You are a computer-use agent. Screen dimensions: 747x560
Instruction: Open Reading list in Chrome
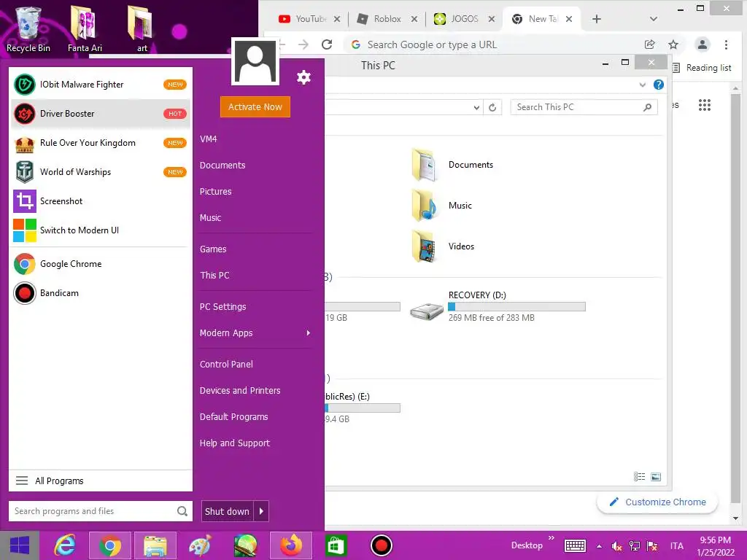click(x=702, y=68)
